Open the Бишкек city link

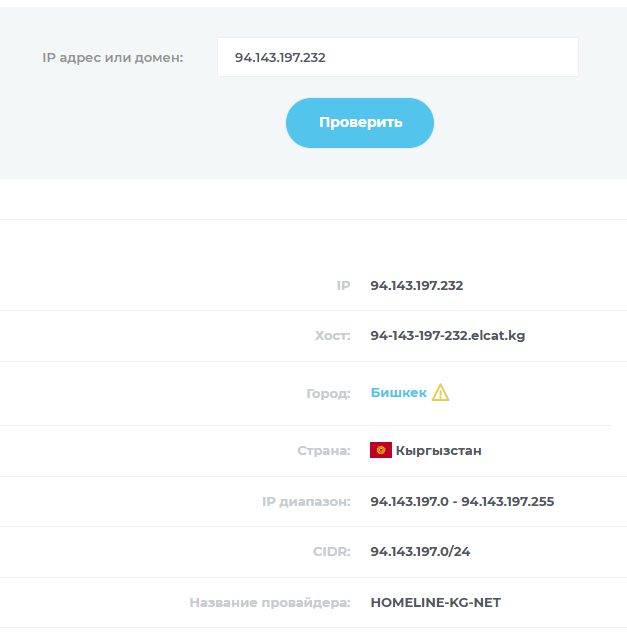point(398,393)
